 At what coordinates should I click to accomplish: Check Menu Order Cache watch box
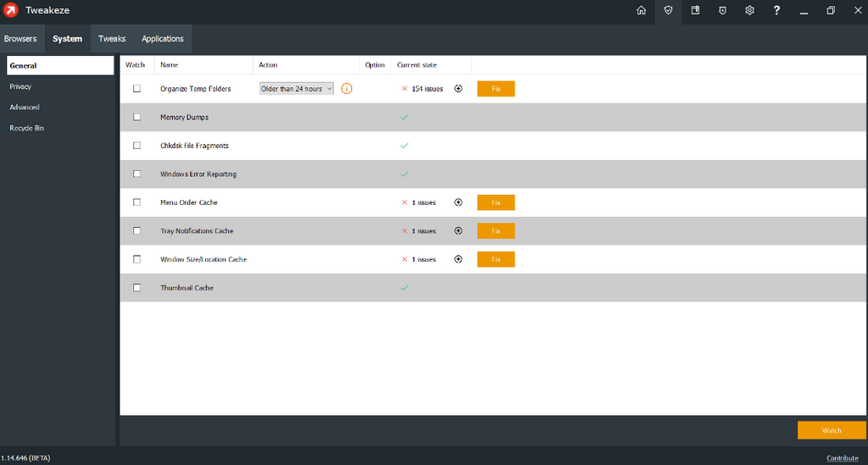tap(136, 202)
